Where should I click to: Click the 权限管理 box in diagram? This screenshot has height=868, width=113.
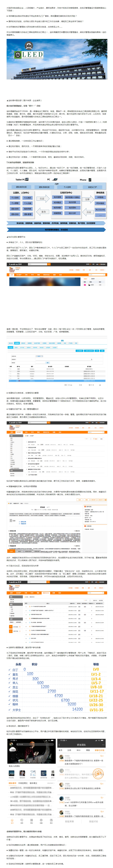point(58,213)
